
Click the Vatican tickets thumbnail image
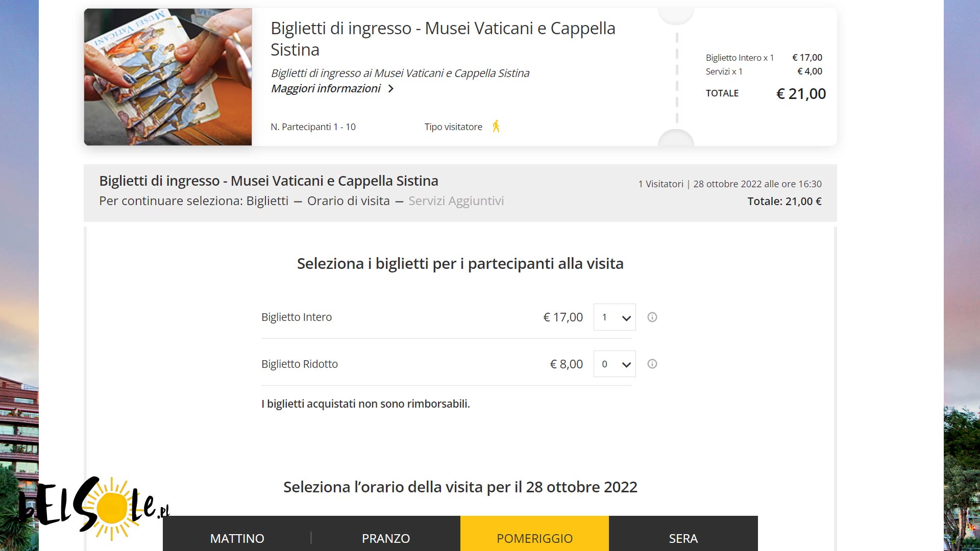168,77
